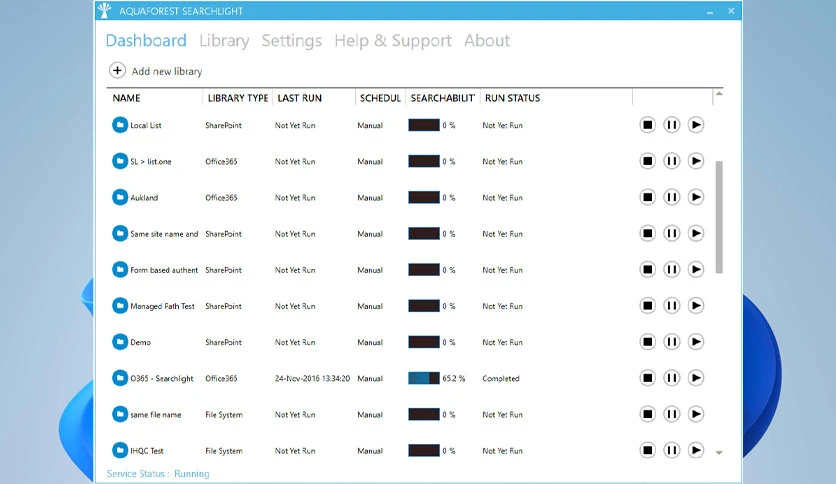Pause the Same site name library

tap(672, 233)
